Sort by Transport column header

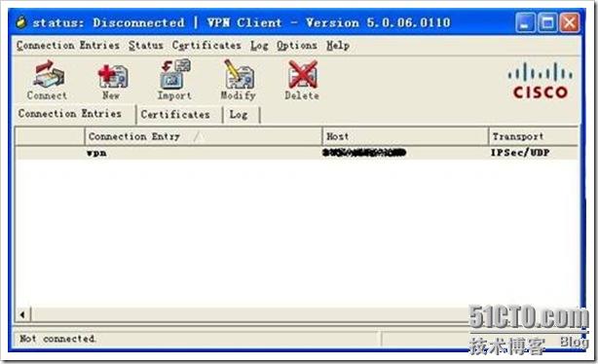pyautogui.click(x=533, y=136)
